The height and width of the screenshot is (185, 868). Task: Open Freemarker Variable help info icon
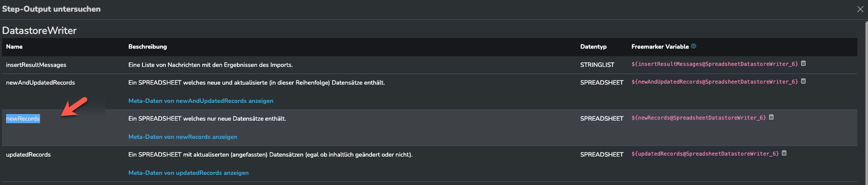(x=694, y=46)
